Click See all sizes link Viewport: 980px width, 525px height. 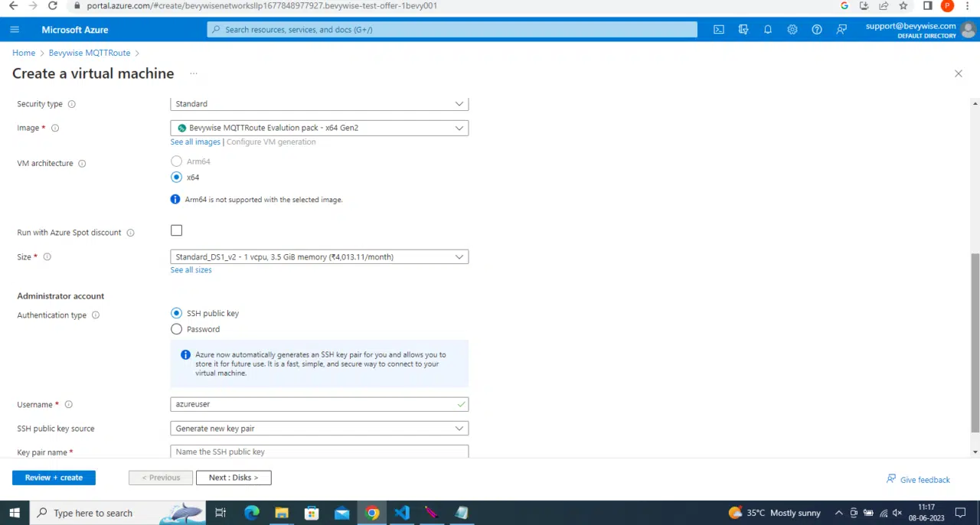click(x=191, y=270)
